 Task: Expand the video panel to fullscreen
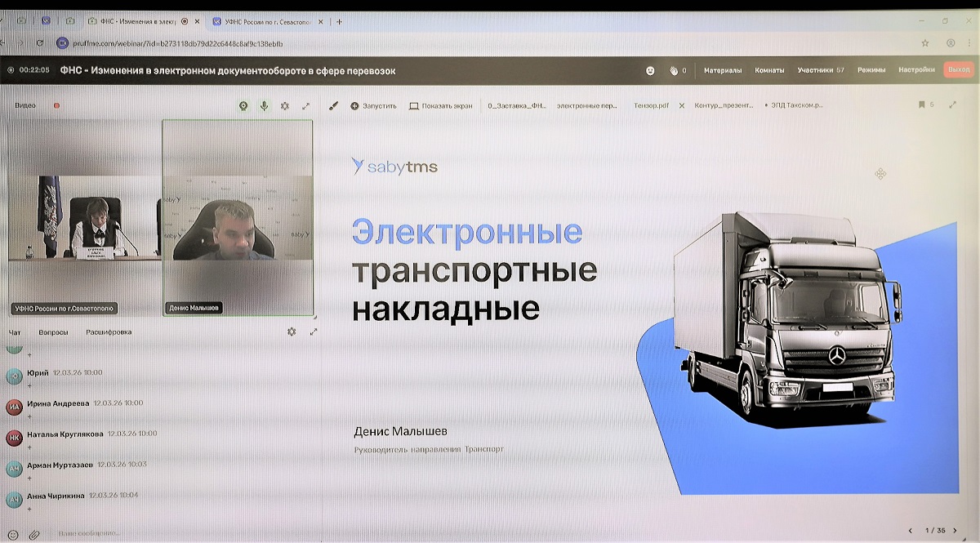[x=306, y=106]
